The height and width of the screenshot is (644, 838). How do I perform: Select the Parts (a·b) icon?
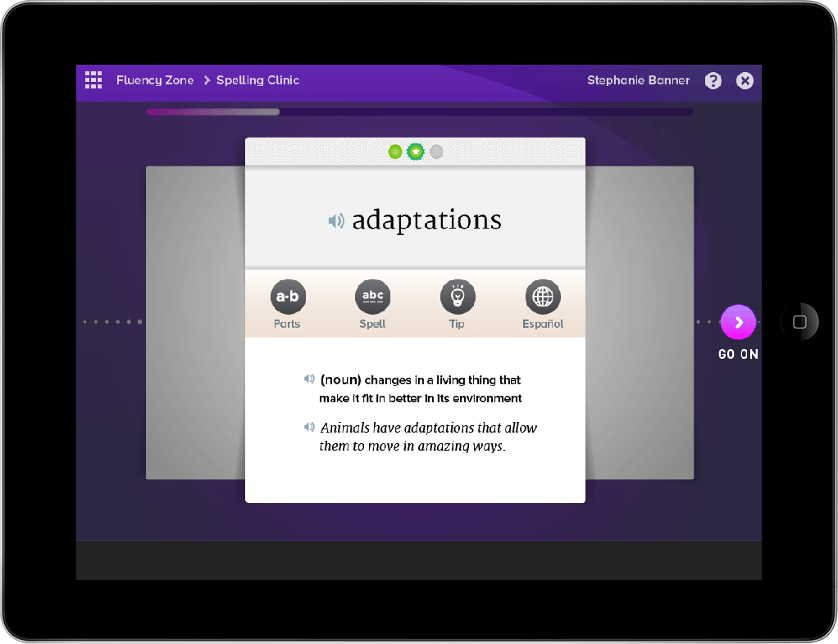pos(288,297)
